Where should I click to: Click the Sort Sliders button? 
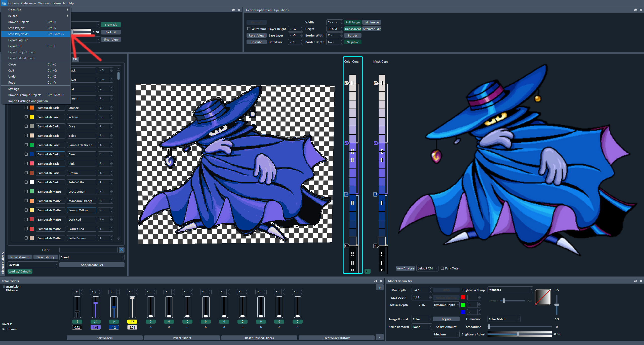pyautogui.click(x=104, y=338)
